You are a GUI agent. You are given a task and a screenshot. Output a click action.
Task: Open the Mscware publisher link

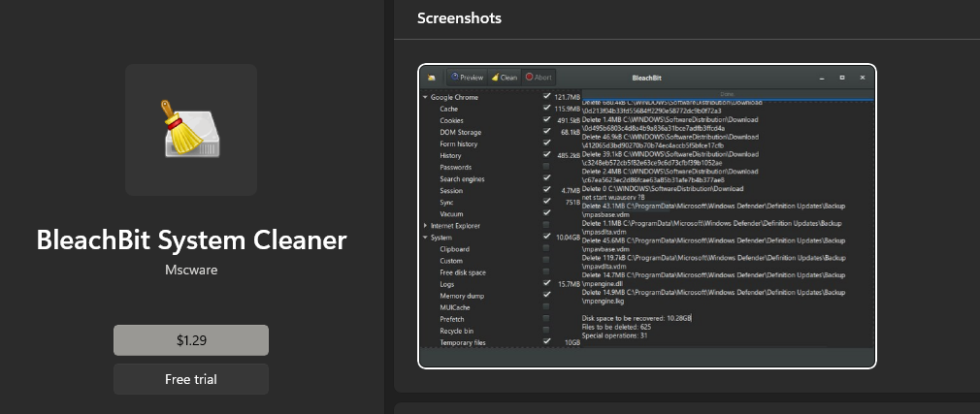[191, 271]
